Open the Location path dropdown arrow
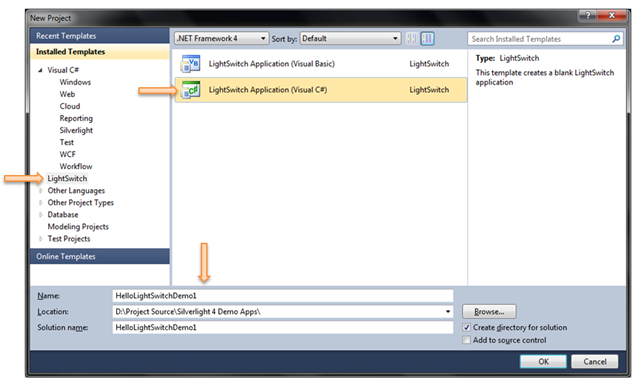This screenshot has width=640, height=387. click(448, 311)
